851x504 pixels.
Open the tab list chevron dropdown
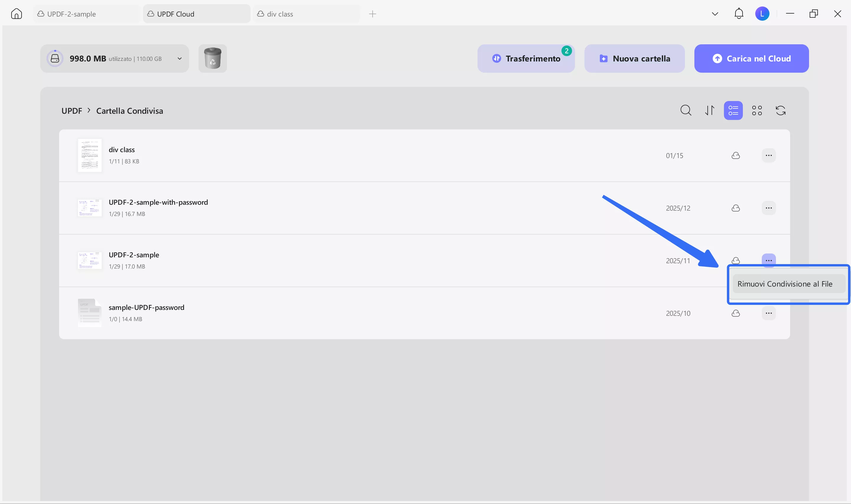tap(715, 14)
